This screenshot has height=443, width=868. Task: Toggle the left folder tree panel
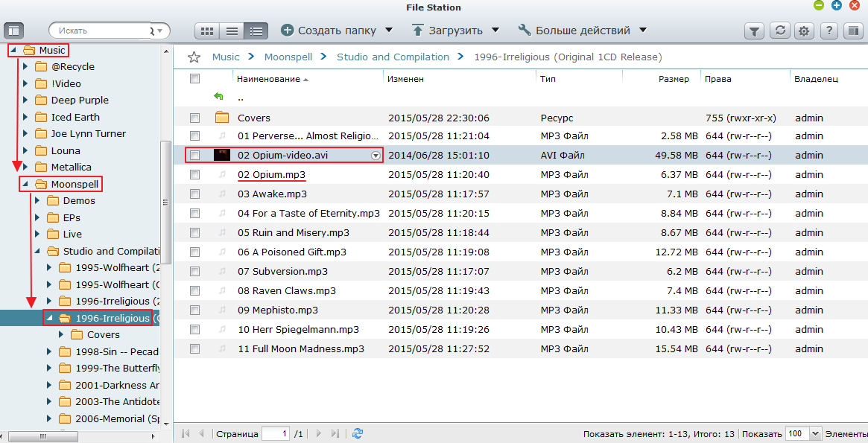pos(14,31)
